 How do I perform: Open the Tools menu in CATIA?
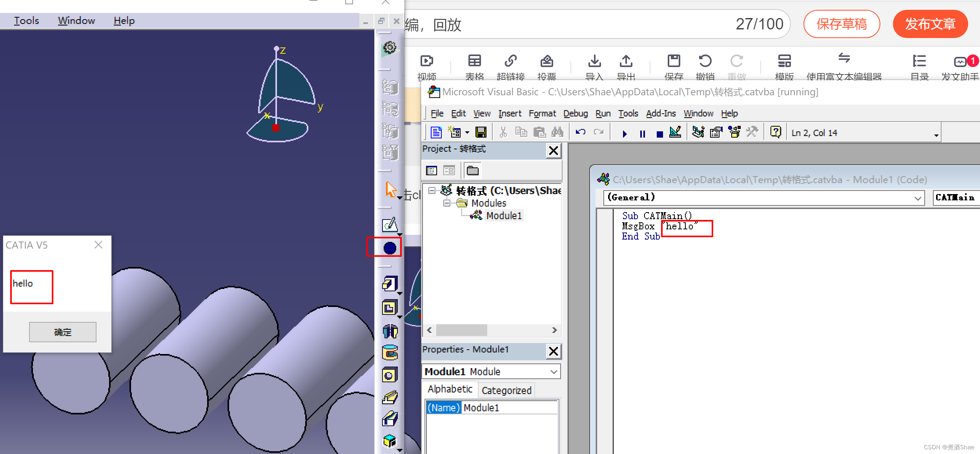tap(26, 21)
